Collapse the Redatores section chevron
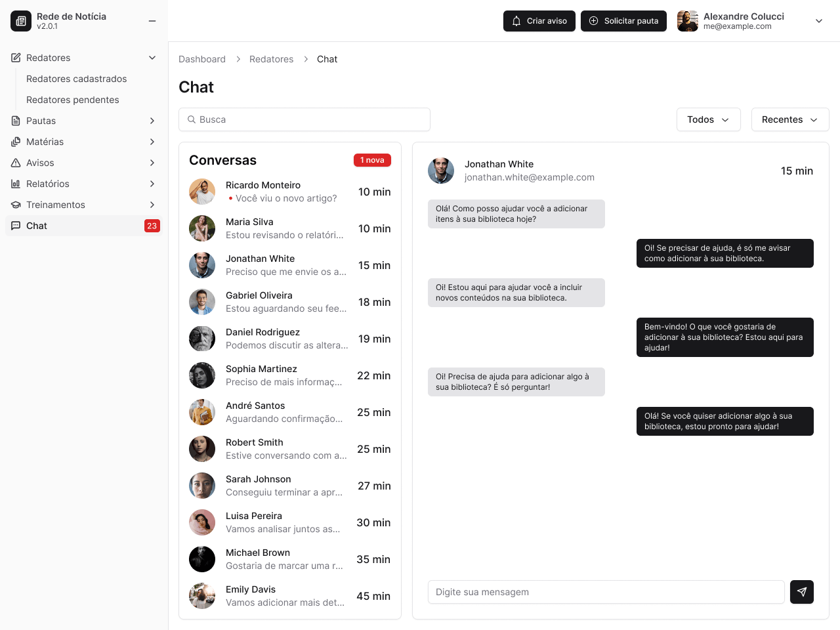Screen dimensions: 840x630 [152, 58]
